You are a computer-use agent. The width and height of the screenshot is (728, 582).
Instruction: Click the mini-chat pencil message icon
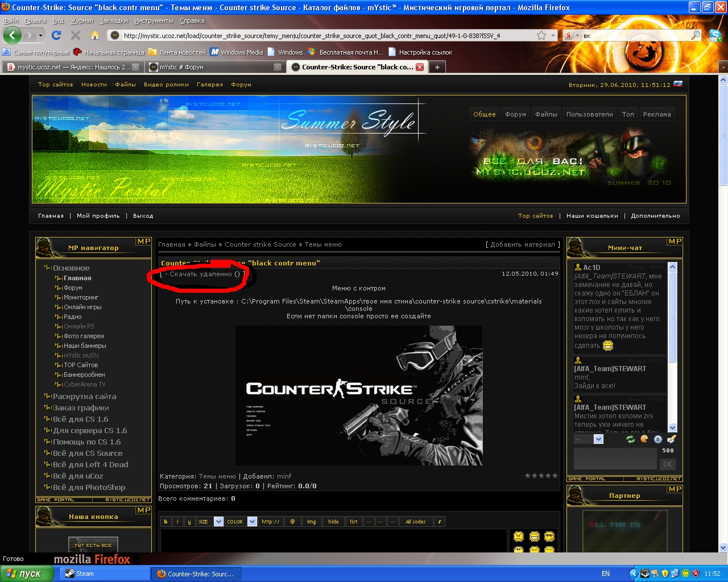[671, 439]
